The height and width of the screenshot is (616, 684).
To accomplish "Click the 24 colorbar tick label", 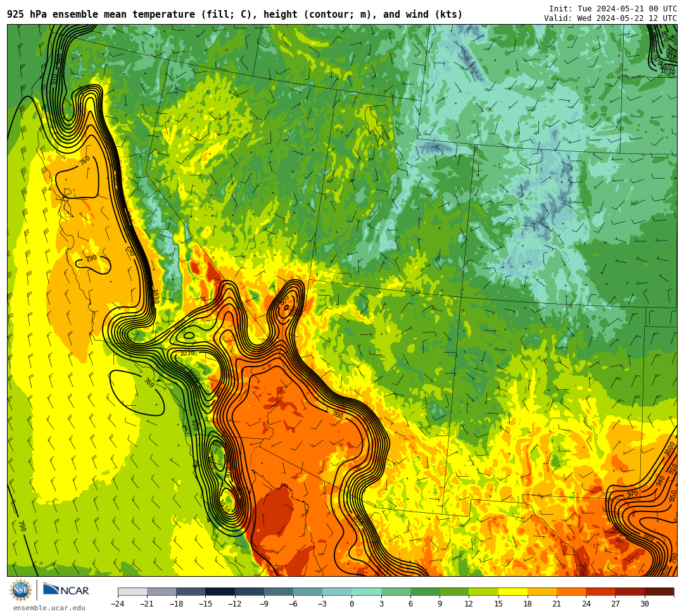I will coord(586,604).
